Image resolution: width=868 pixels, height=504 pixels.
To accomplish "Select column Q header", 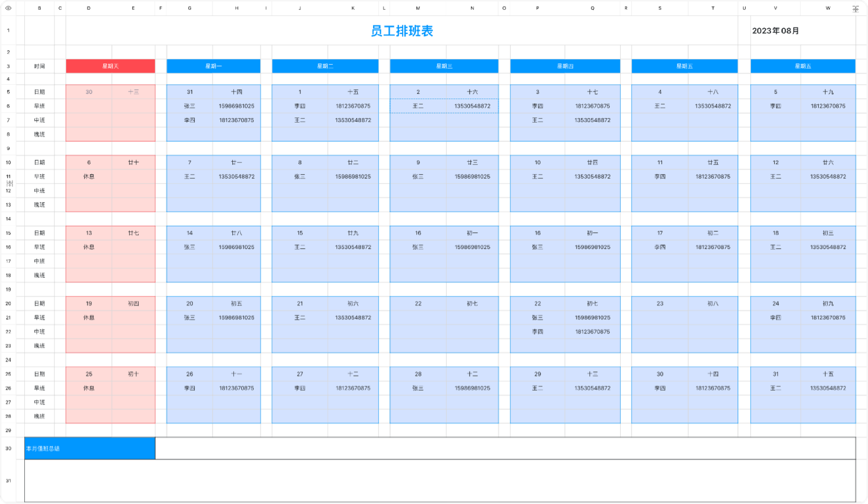I will (x=592, y=8).
